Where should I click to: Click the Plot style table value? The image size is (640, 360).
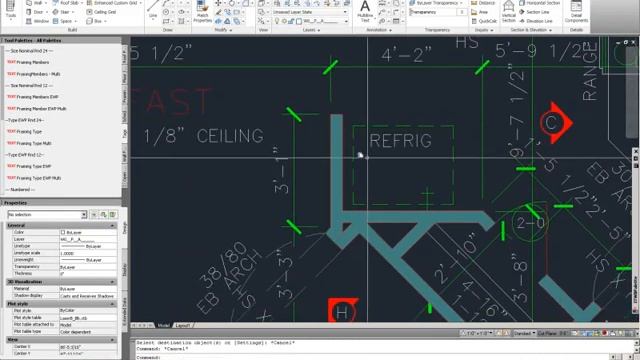(x=89, y=318)
